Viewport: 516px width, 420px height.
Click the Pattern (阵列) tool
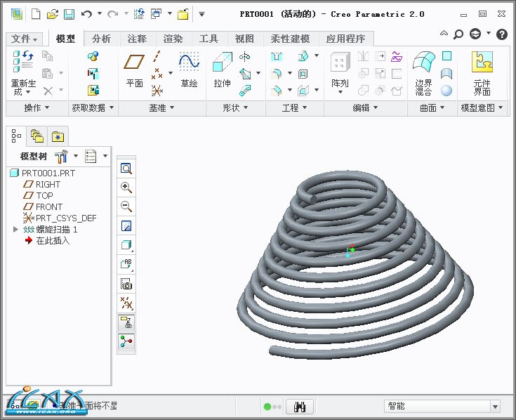340,72
